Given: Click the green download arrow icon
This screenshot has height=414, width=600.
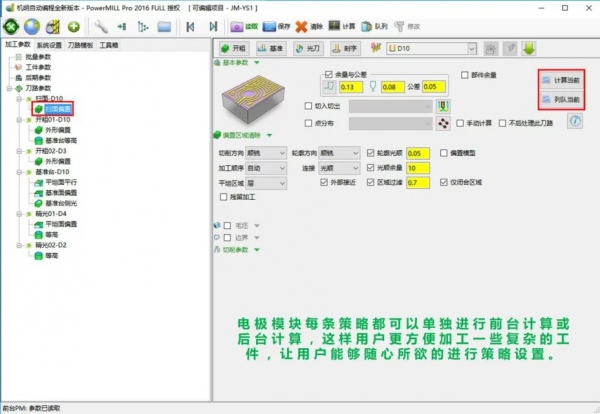Looking at the screenshot, I should (x=529, y=47).
